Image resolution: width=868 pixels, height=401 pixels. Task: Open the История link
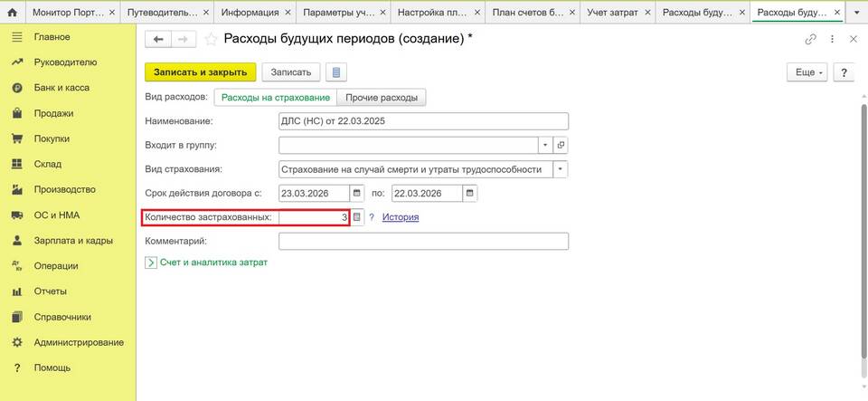click(x=400, y=217)
